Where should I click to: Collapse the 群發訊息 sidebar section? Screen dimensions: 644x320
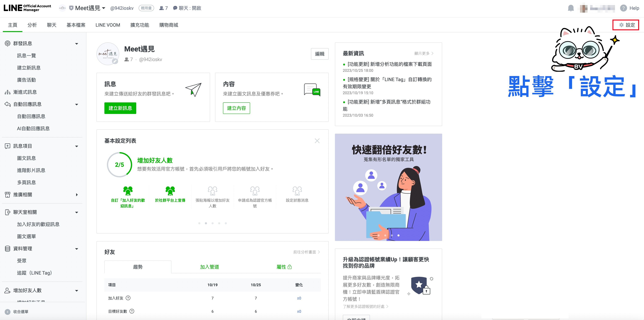(x=77, y=44)
